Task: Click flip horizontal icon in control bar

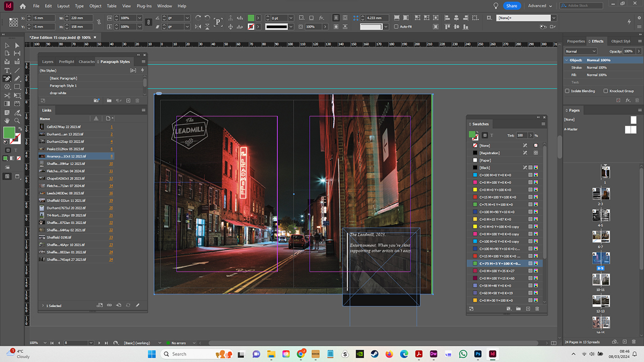Action: click(x=198, y=27)
